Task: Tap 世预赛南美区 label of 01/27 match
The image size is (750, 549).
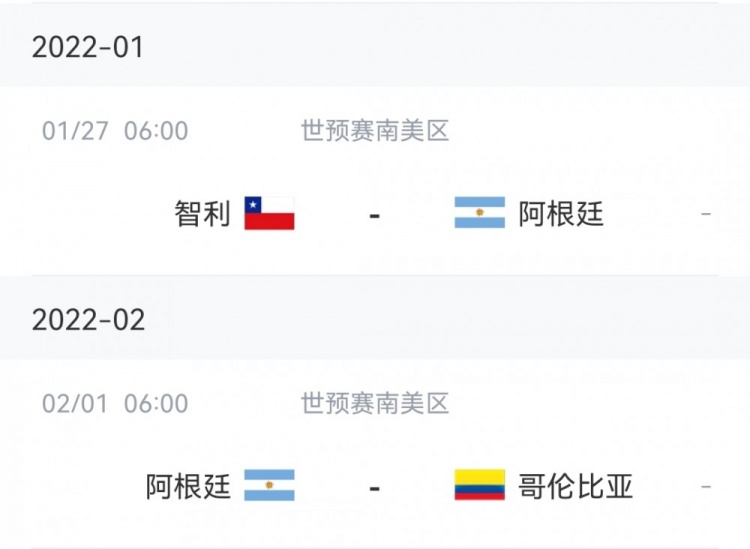Action: coord(375,131)
